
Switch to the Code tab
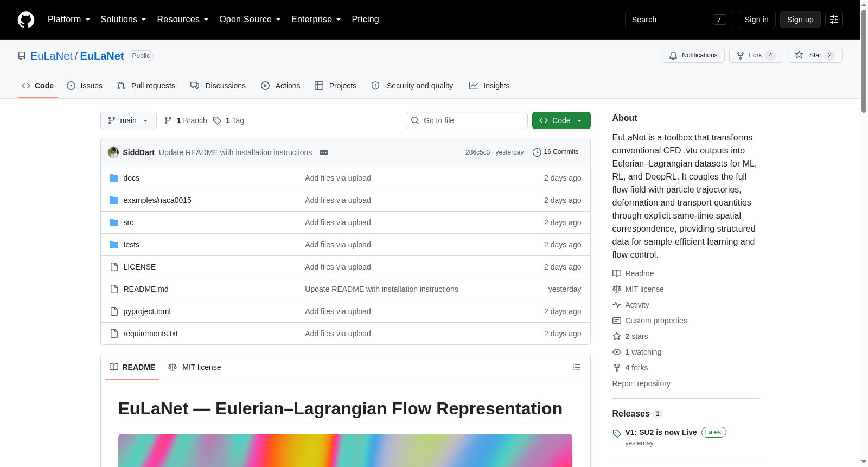click(38, 86)
